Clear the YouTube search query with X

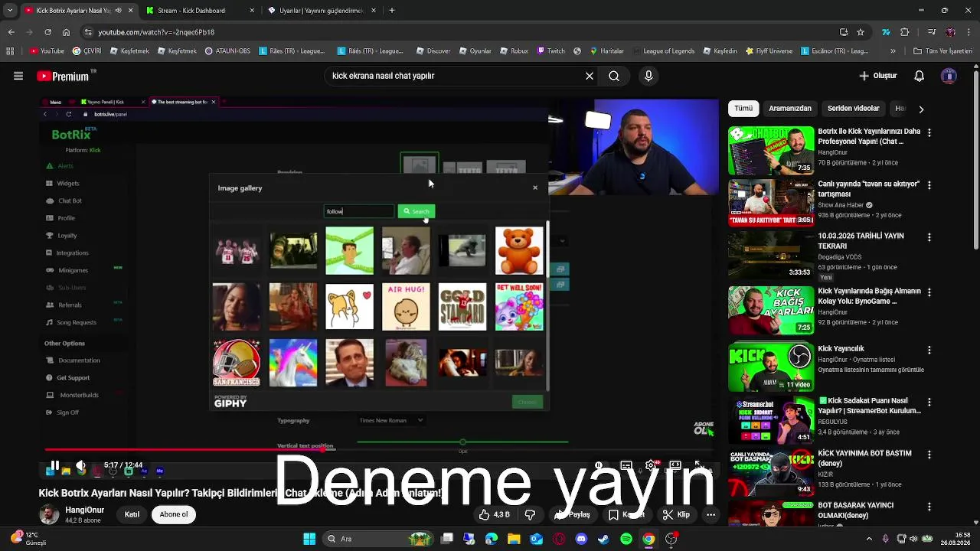(590, 76)
